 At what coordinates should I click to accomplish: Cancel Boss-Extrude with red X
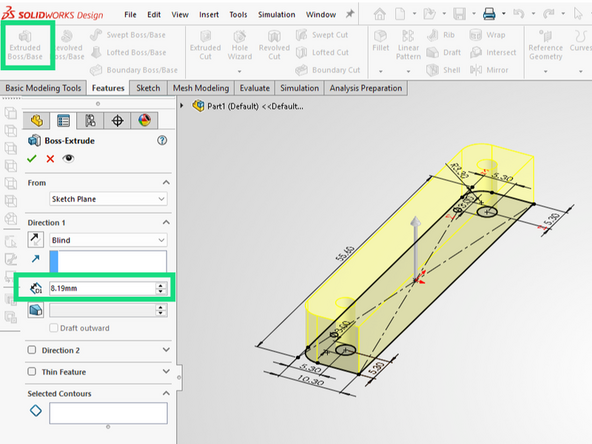click(50, 159)
